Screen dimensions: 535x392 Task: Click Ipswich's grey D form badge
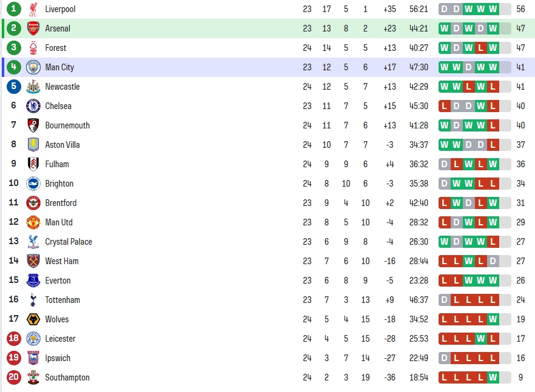tap(444, 358)
